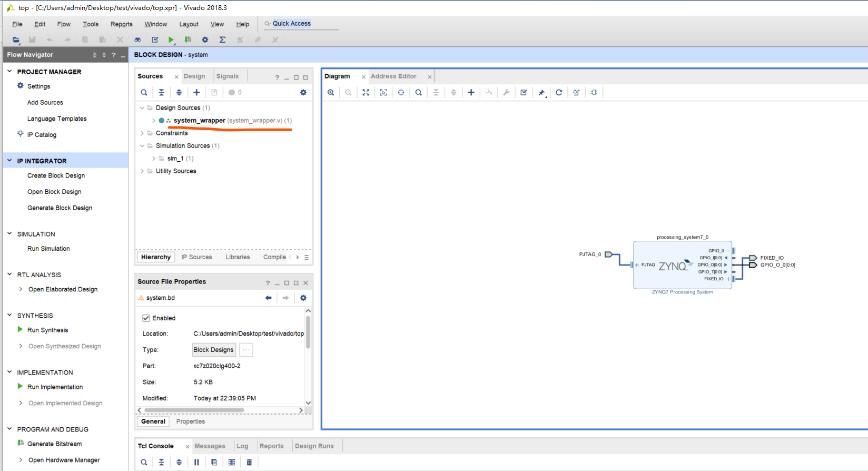
Task: Open Sources panel settings gear
Action: pos(303,92)
